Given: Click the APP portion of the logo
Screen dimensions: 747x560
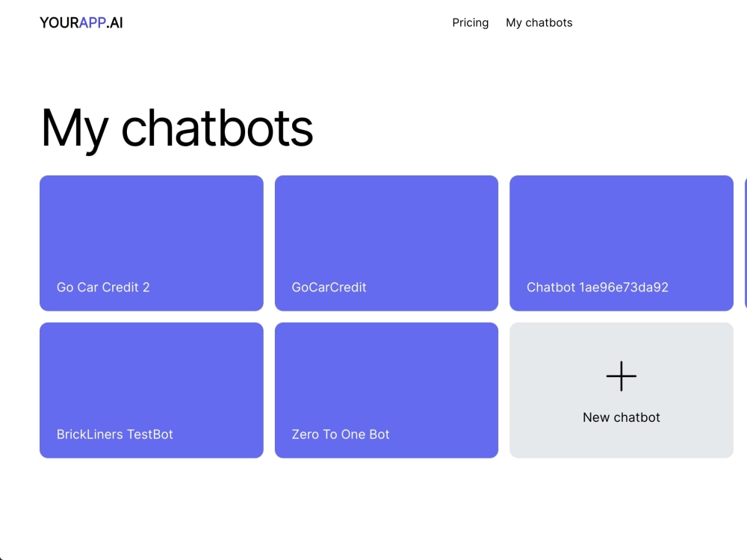Looking at the screenshot, I should (x=93, y=22).
